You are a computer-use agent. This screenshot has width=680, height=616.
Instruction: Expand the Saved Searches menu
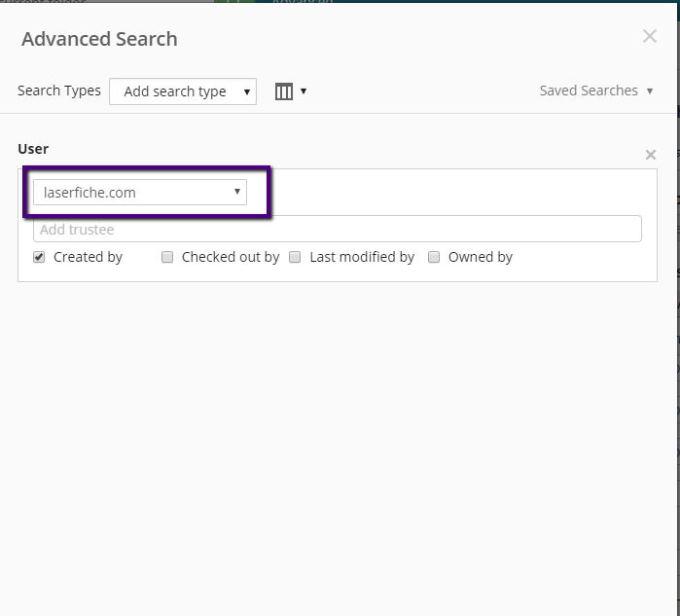pyautogui.click(x=596, y=91)
